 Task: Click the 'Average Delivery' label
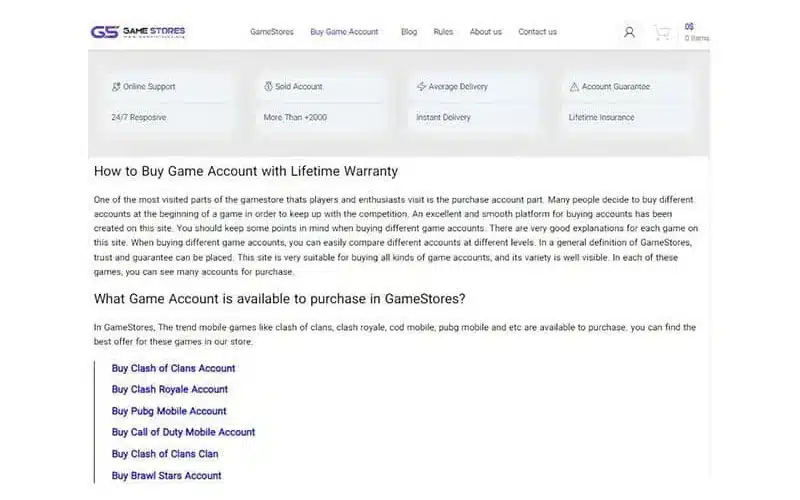[458, 87]
